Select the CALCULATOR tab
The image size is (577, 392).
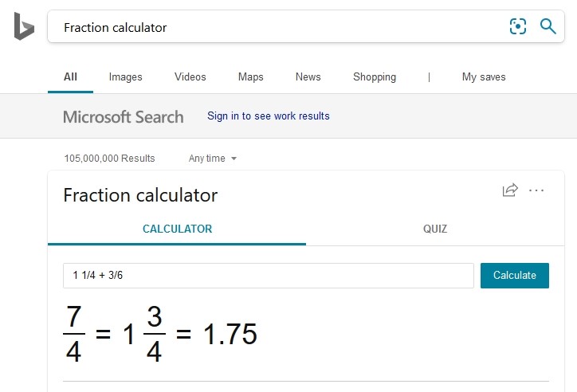click(177, 229)
